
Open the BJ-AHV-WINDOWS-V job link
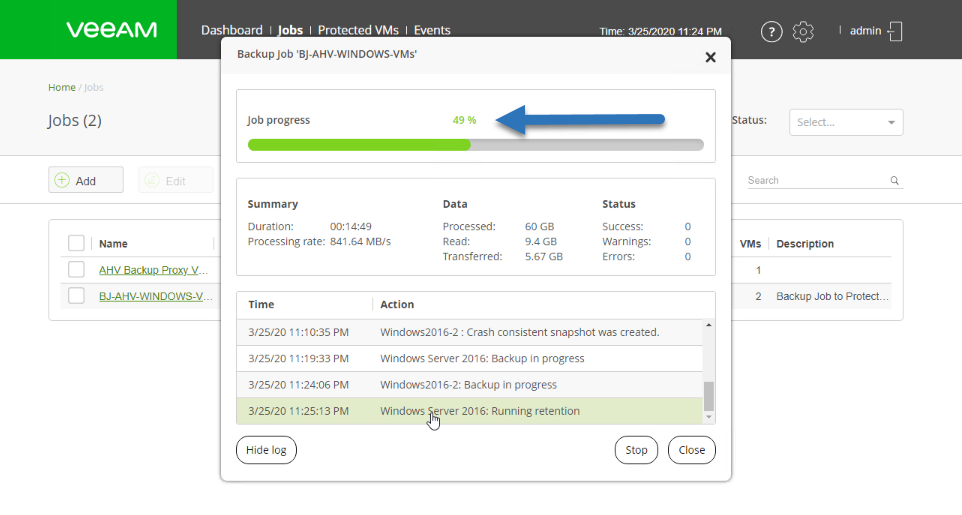156,296
